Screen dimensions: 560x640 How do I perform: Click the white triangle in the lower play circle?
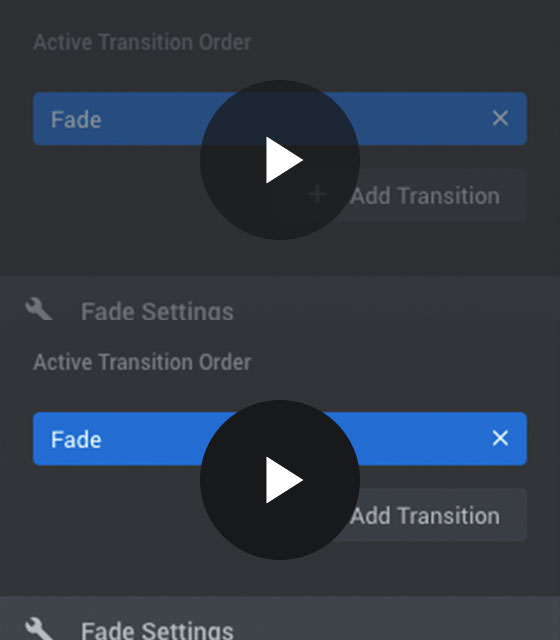[284, 480]
